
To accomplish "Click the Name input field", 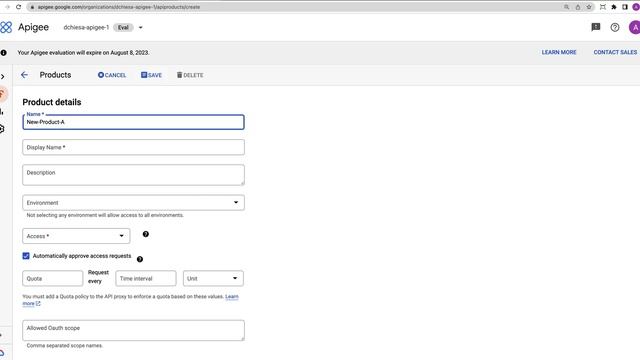I will tap(133, 122).
